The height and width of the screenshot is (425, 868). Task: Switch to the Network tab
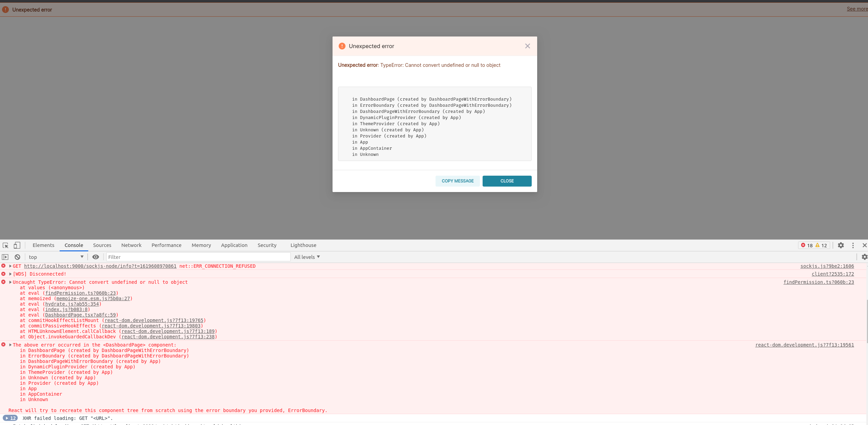click(131, 245)
